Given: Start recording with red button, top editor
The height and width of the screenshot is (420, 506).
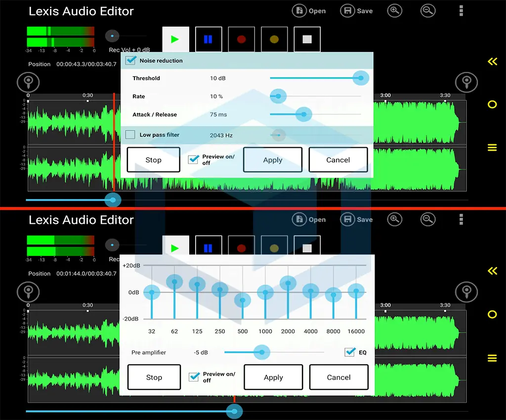Looking at the screenshot, I should tap(241, 40).
